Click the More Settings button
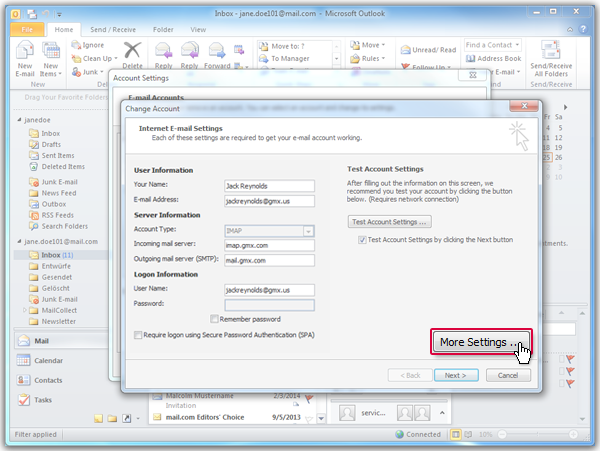This screenshot has width=600, height=451. 479,343
